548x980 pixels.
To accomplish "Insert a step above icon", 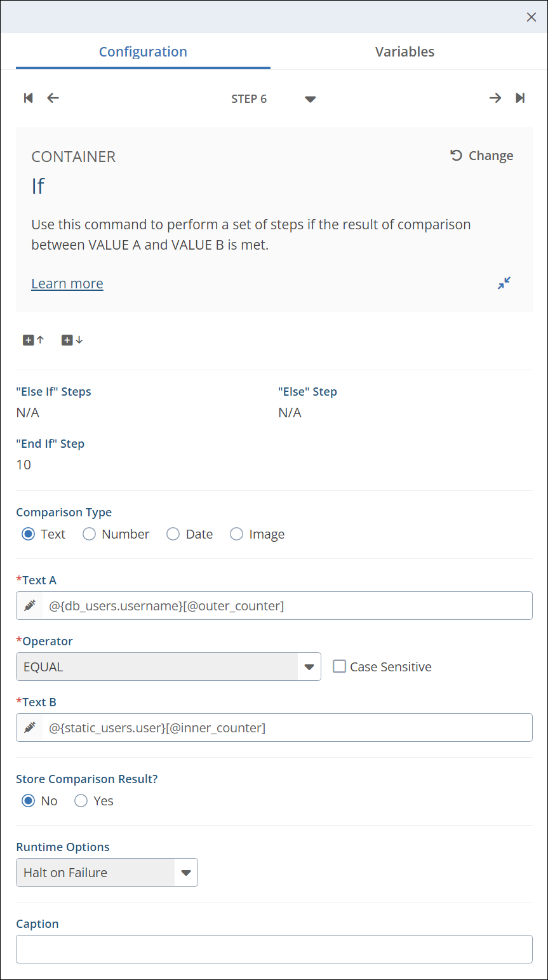I will [x=34, y=340].
